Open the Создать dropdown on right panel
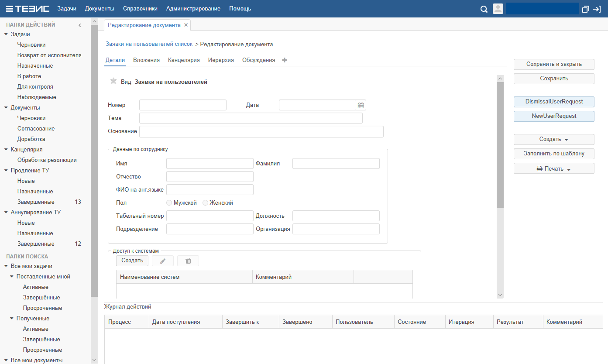Screen dimensions: 608x364 554,139
